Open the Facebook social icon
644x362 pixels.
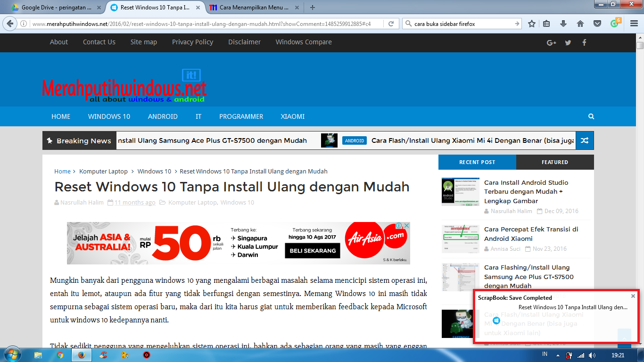(x=584, y=42)
